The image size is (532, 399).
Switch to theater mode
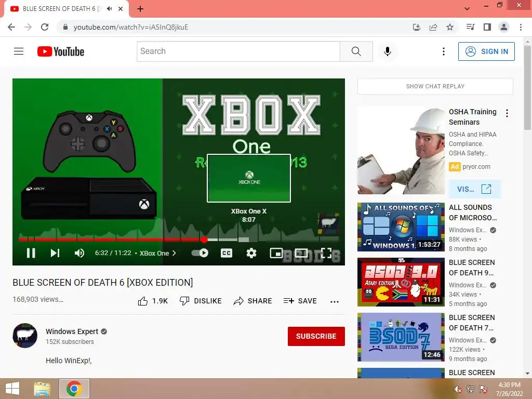(x=301, y=253)
